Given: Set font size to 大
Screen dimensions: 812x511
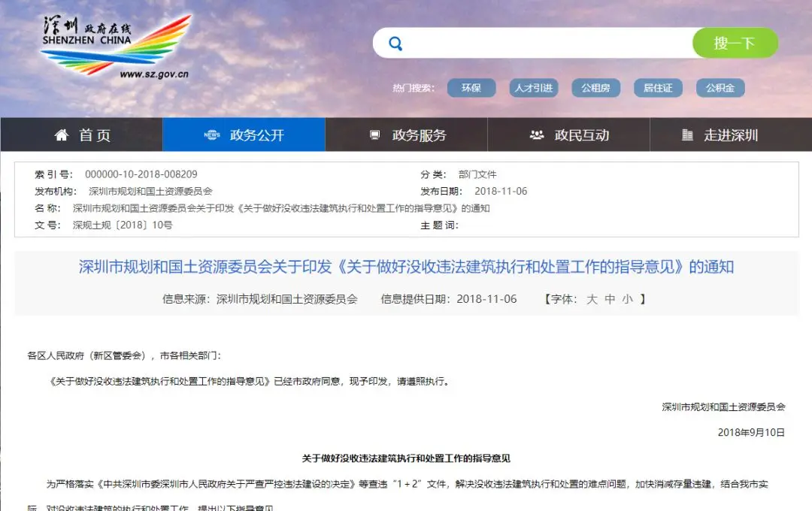Looking at the screenshot, I should click(592, 299).
